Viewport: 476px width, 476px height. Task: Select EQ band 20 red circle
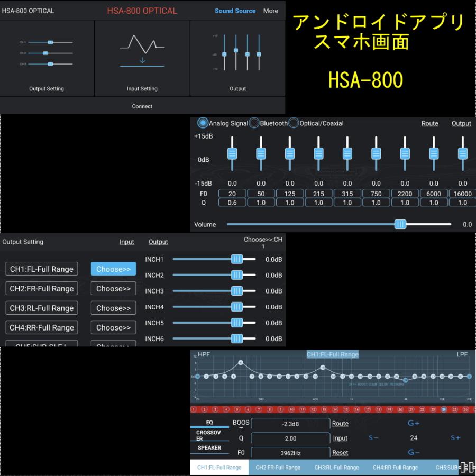pos(400,409)
